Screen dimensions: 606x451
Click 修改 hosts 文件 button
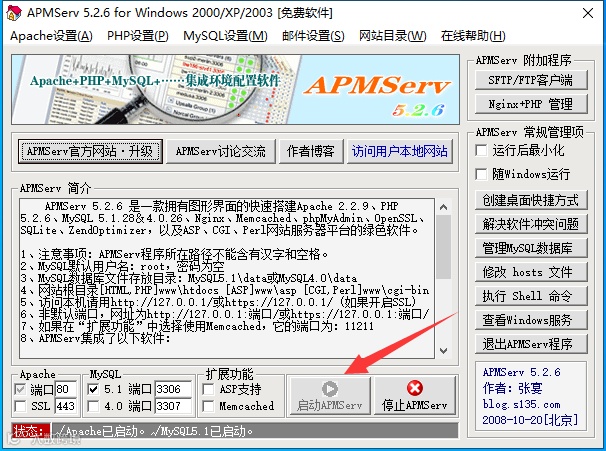[x=531, y=272]
